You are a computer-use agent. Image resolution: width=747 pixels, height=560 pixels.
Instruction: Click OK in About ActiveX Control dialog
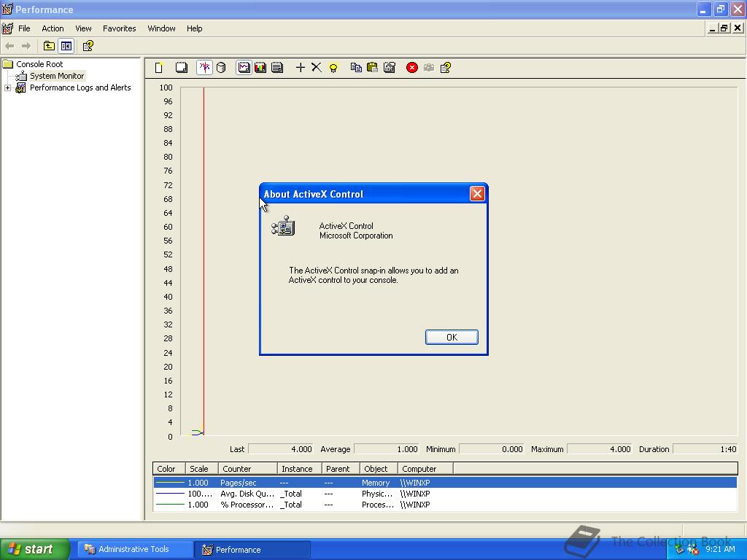452,337
